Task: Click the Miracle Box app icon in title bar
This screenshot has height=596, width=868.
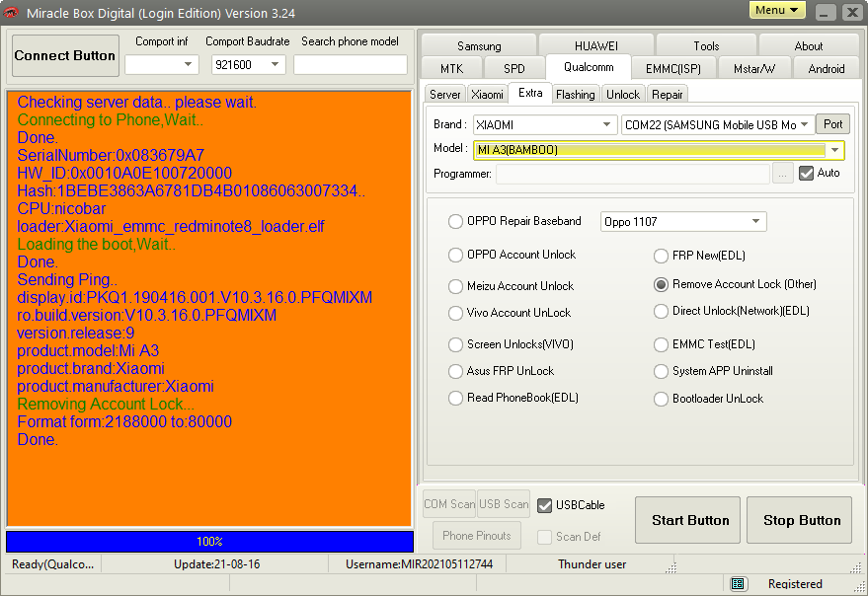Action: [x=11, y=12]
